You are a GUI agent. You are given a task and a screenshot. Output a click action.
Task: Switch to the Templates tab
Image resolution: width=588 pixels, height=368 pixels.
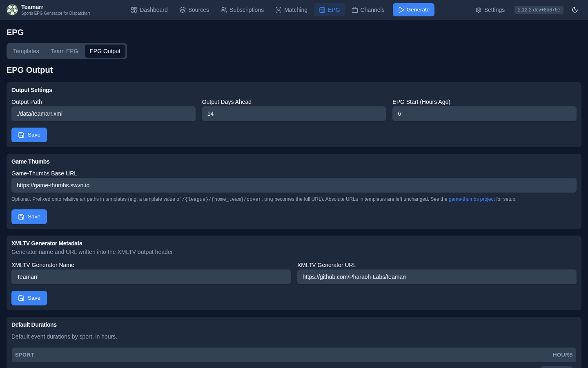26,51
